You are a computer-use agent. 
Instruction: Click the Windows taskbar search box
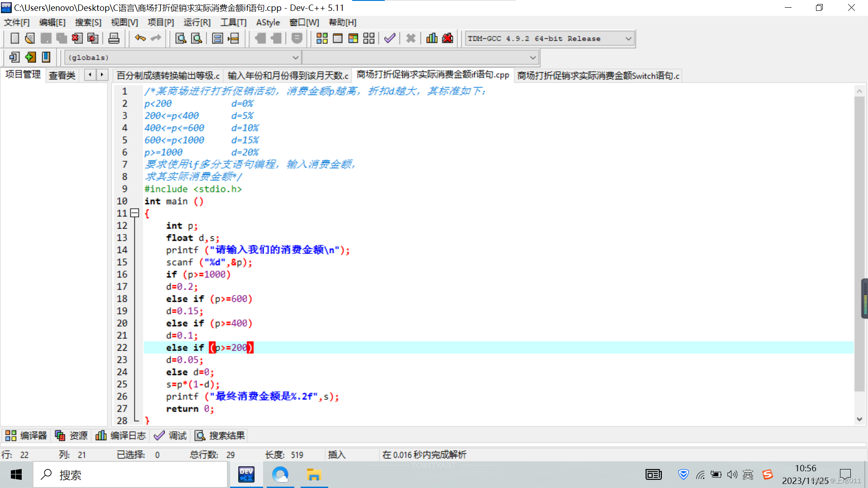tap(131, 475)
